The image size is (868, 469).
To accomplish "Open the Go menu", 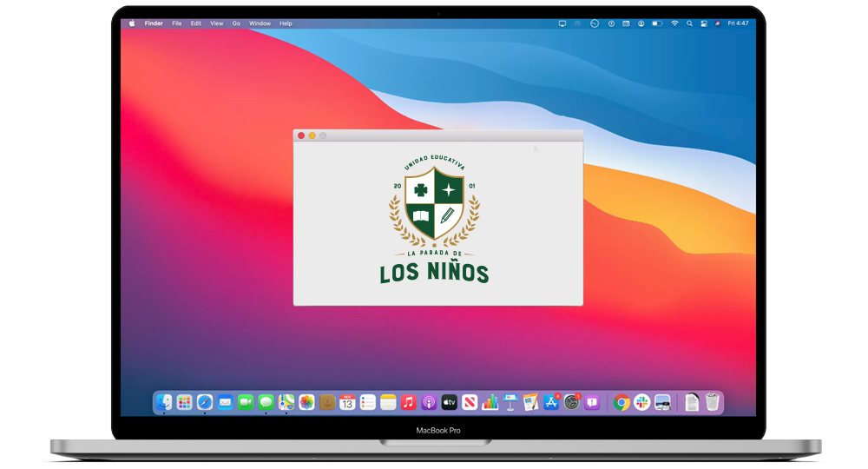I will pos(236,23).
